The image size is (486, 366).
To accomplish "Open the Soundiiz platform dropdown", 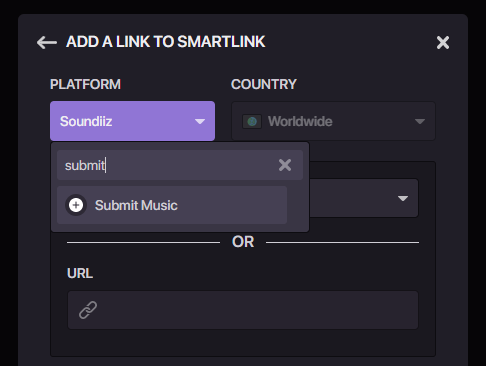I will pos(132,121).
